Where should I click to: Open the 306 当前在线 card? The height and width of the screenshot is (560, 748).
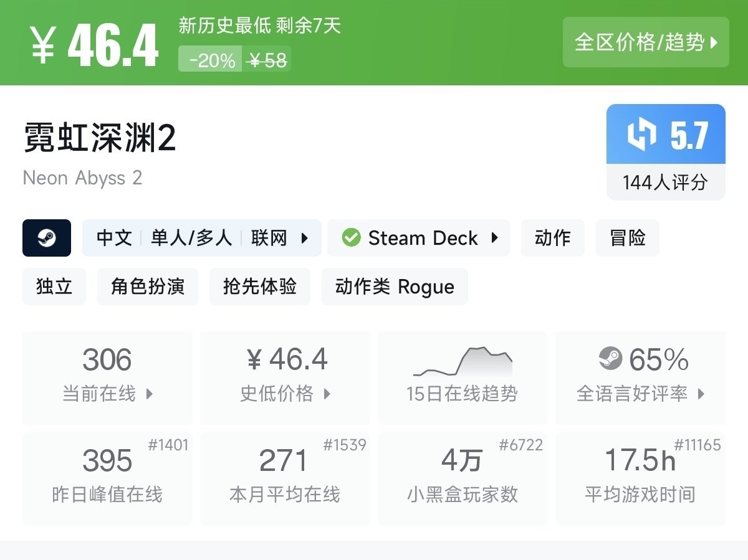click(108, 377)
